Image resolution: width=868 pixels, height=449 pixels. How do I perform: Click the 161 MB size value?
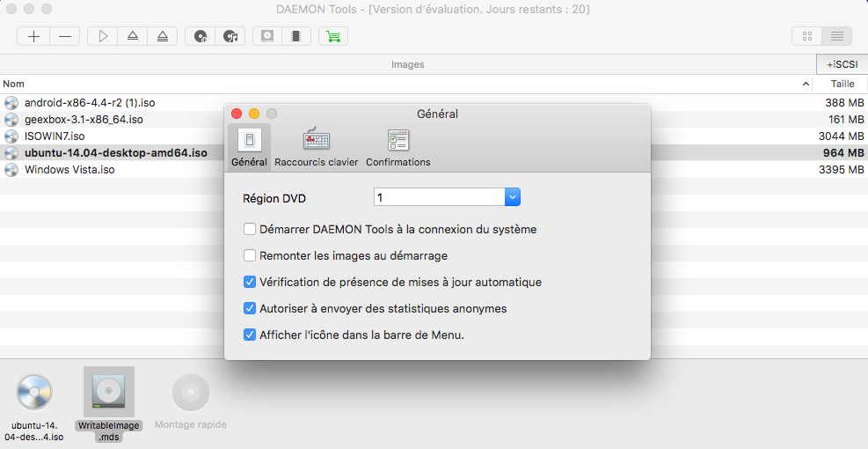(846, 119)
